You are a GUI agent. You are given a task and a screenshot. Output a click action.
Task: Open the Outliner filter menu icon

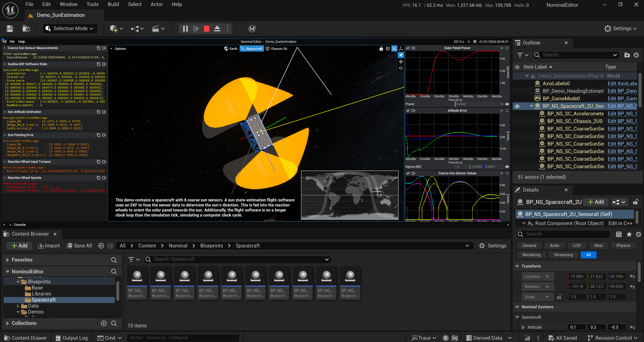(x=522, y=55)
